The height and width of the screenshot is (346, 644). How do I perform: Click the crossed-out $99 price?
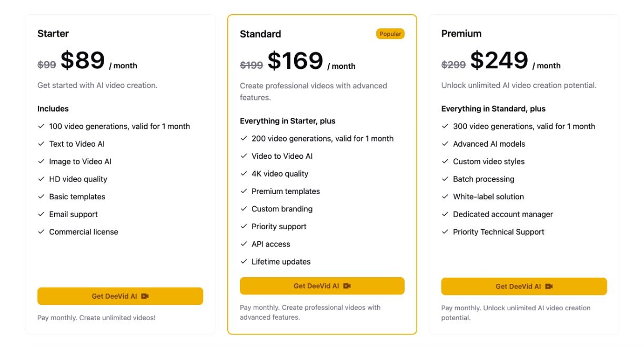pyautogui.click(x=47, y=65)
